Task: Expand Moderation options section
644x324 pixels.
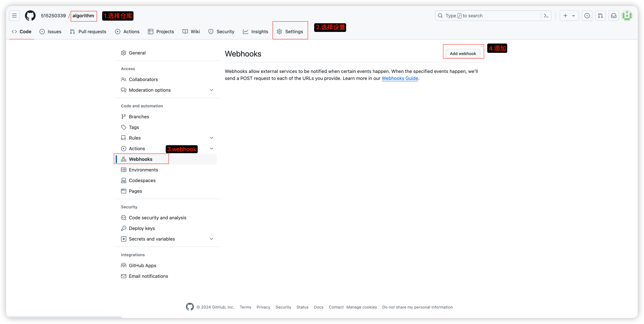Action: tap(211, 90)
